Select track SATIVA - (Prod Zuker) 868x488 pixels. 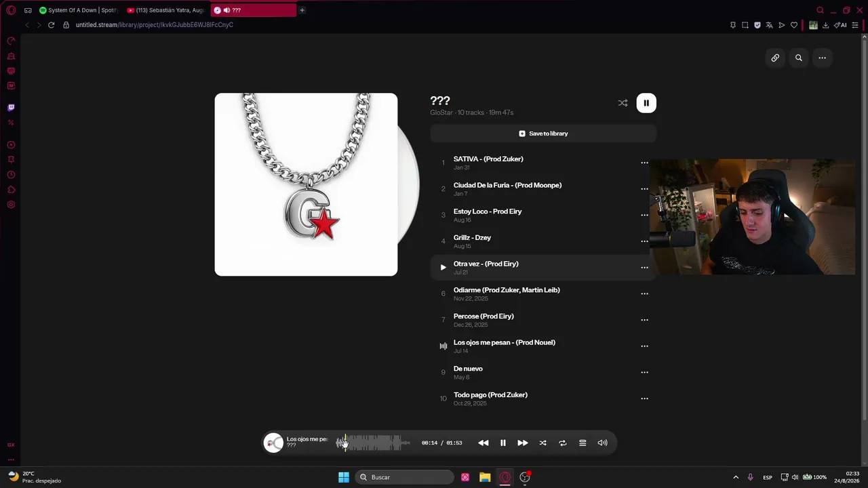pyautogui.click(x=543, y=163)
